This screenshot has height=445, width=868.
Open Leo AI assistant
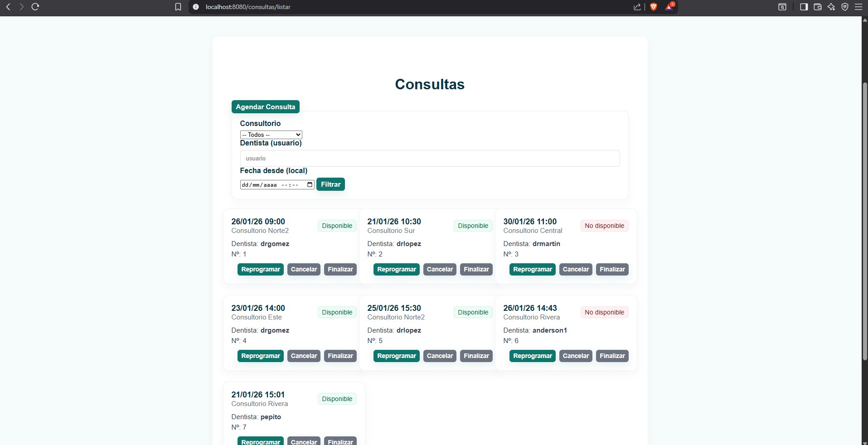[831, 7]
